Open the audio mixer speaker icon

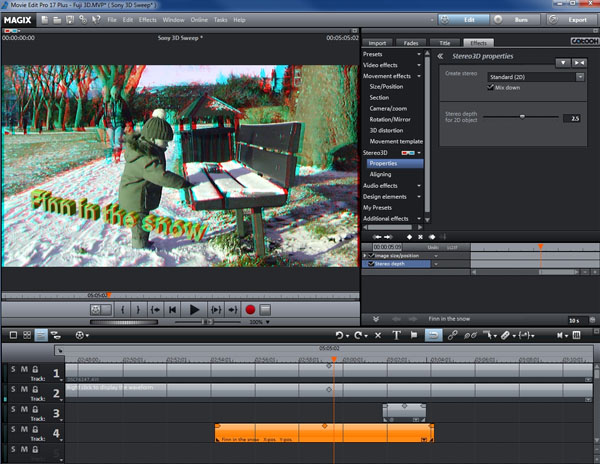559,335
